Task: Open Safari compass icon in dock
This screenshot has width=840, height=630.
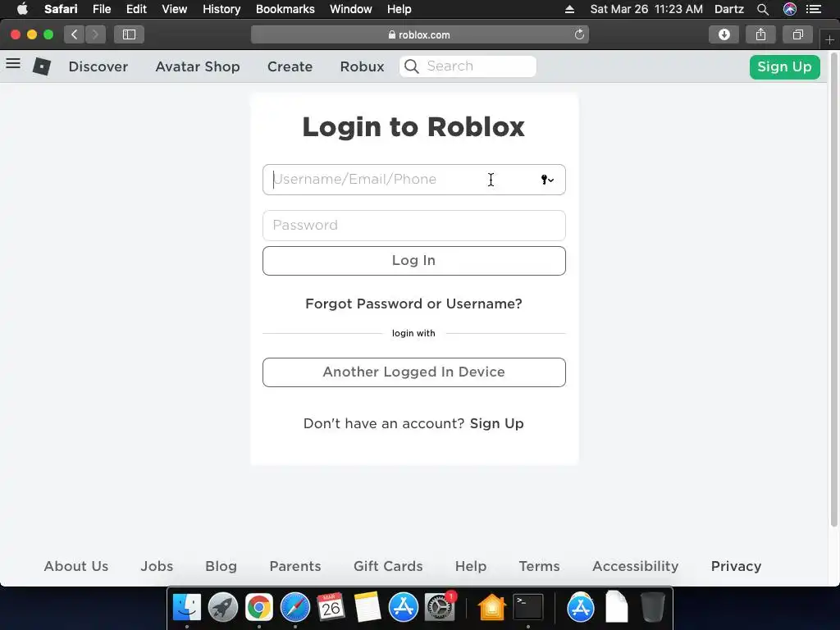Action: point(295,608)
